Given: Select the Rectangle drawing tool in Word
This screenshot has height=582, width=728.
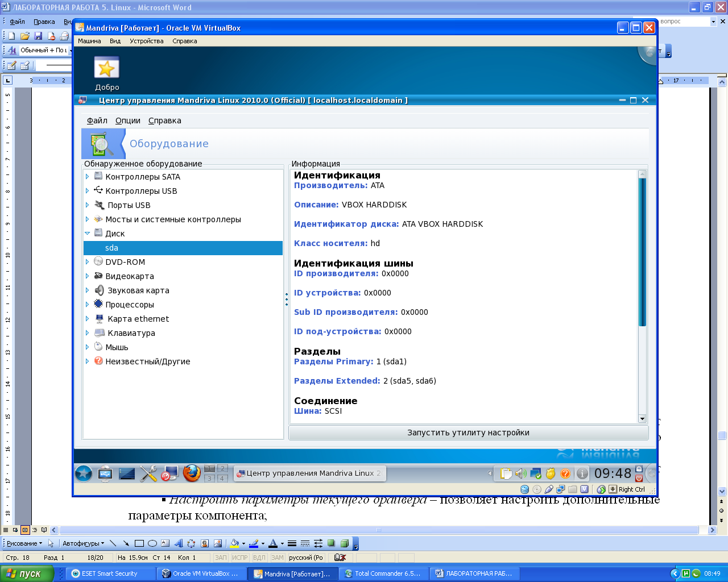Looking at the screenshot, I should (139, 543).
